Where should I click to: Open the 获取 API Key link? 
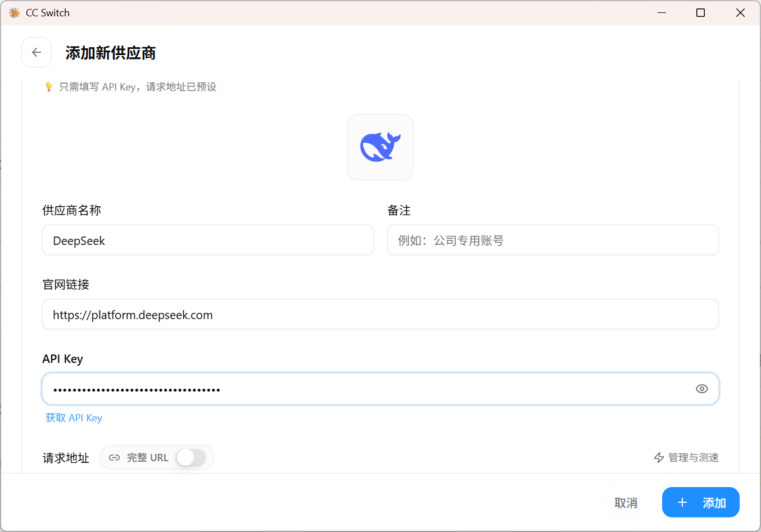(x=74, y=418)
